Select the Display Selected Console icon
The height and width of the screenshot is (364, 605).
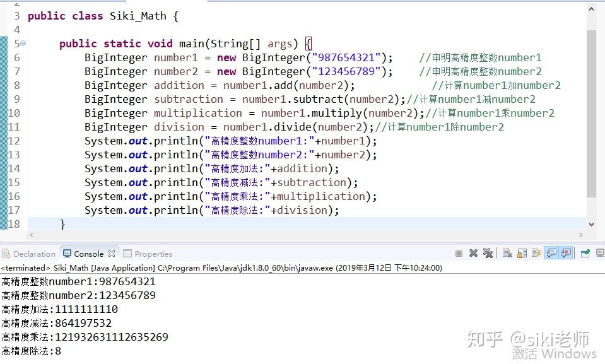599,253
